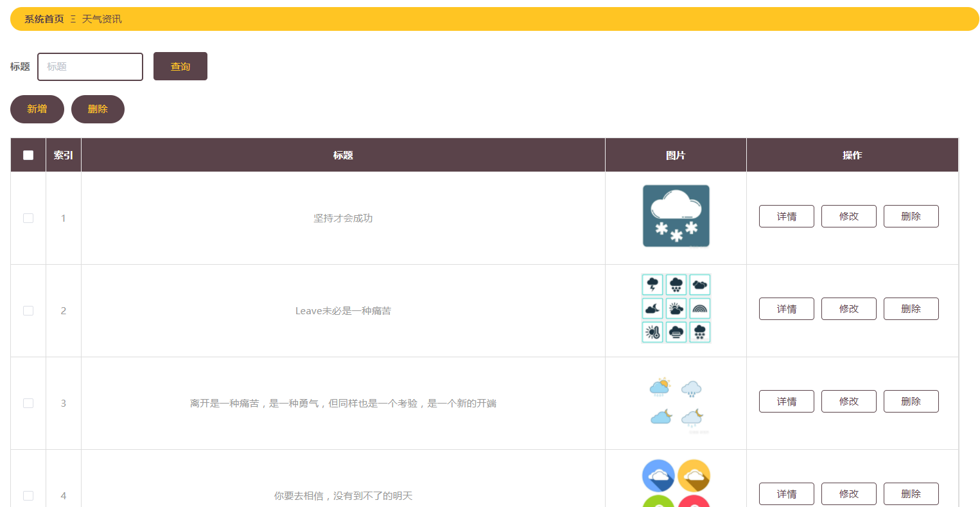Screen dimensions: 980x507
Task: Open the four pastel clouds thumbnail in row 3
Action: [x=676, y=403]
